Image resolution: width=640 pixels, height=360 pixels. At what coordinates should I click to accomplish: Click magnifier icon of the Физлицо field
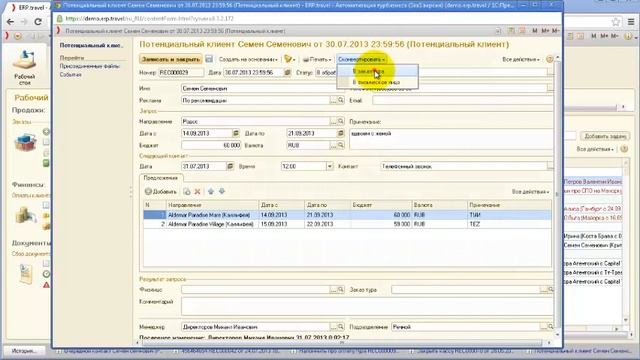click(341, 289)
